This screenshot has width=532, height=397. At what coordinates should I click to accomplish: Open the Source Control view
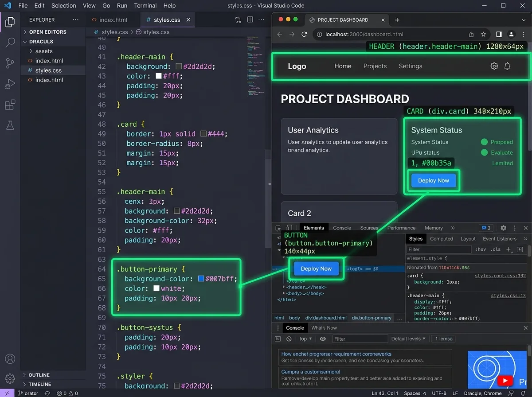pyautogui.click(x=10, y=63)
